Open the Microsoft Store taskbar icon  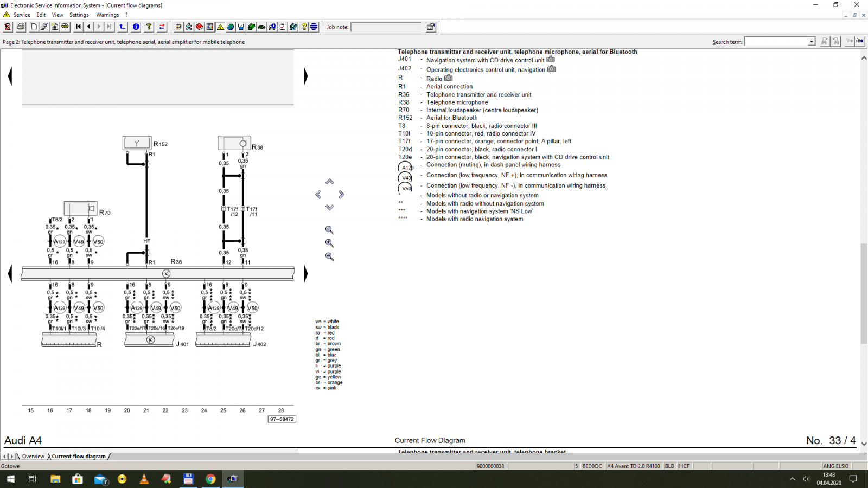point(77,479)
